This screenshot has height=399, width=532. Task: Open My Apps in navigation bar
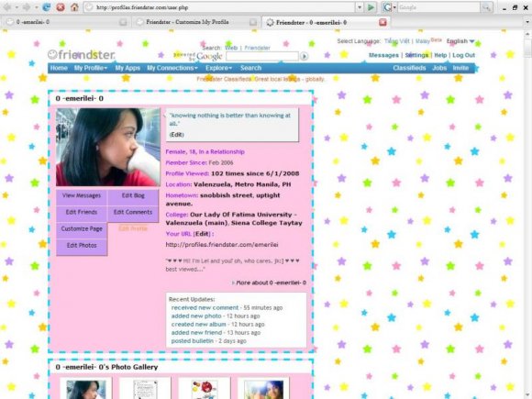[x=127, y=68]
